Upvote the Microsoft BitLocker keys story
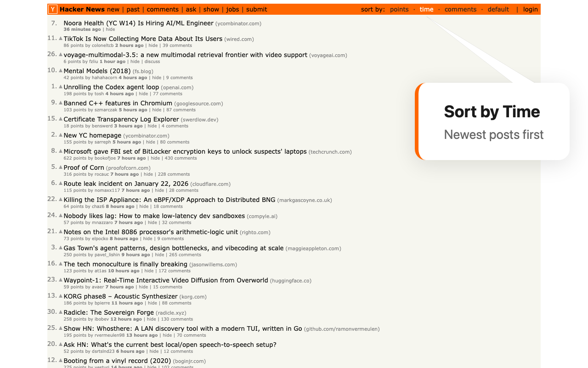Viewport: 588px width, 368px height. [x=61, y=151]
